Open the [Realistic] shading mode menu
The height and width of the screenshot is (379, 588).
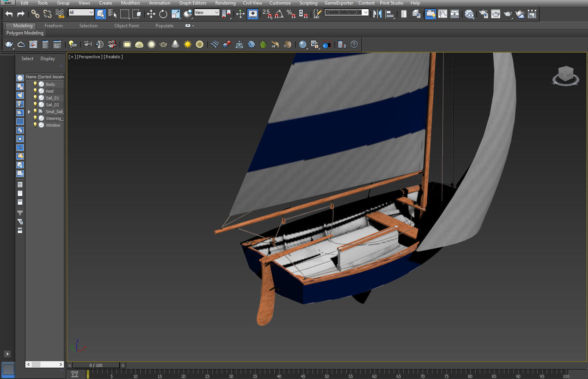(114, 57)
